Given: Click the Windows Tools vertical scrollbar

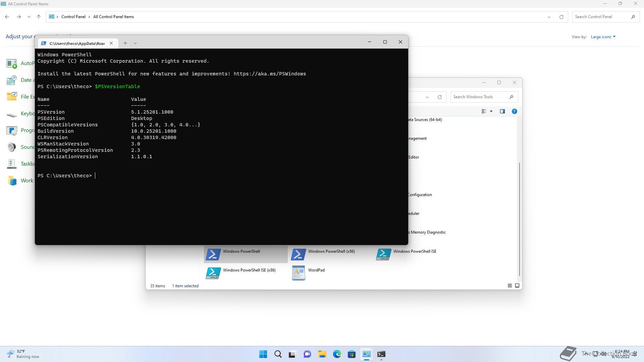Looking at the screenshot, I should click(x=519, y=218).
